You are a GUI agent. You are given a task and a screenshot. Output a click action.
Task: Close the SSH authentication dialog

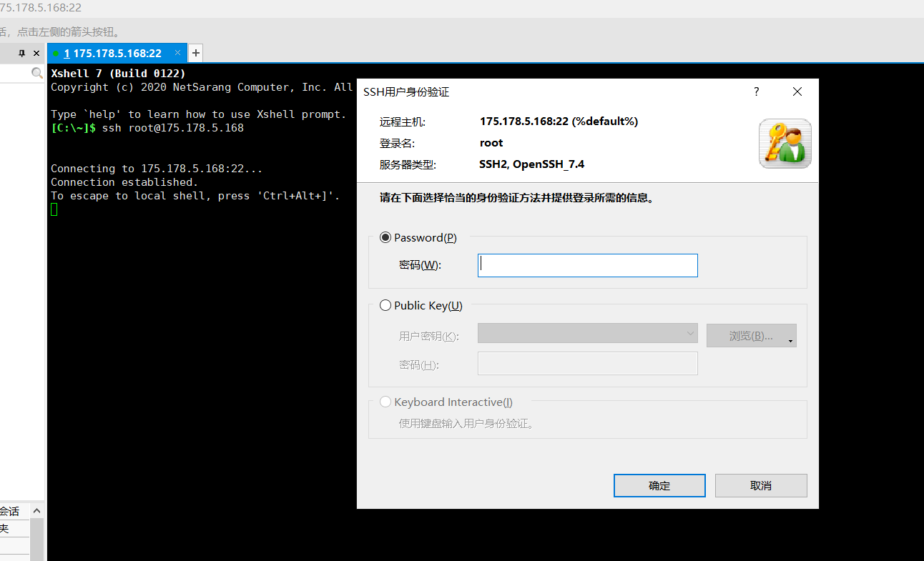pos(797,91)
